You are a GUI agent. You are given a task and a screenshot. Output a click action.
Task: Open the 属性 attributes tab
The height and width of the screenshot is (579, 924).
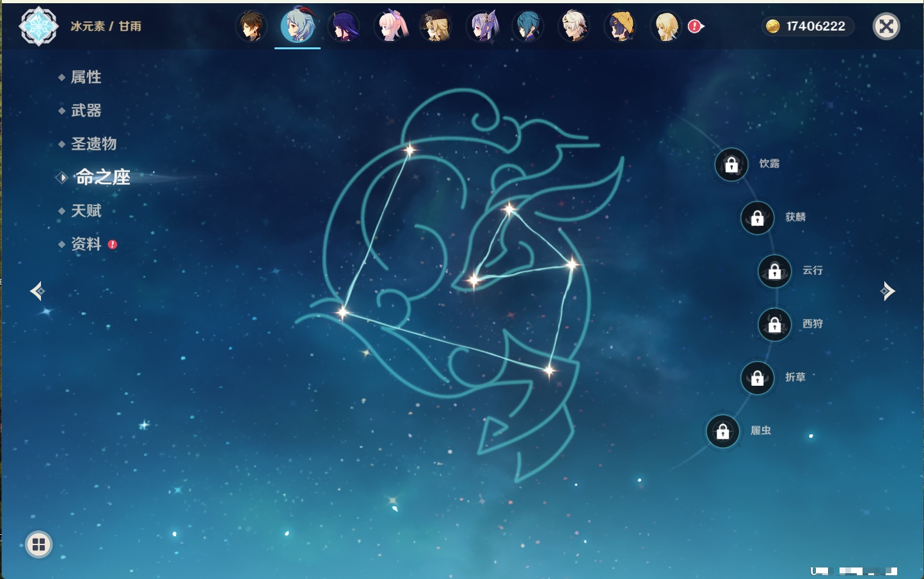pos(86,77)
